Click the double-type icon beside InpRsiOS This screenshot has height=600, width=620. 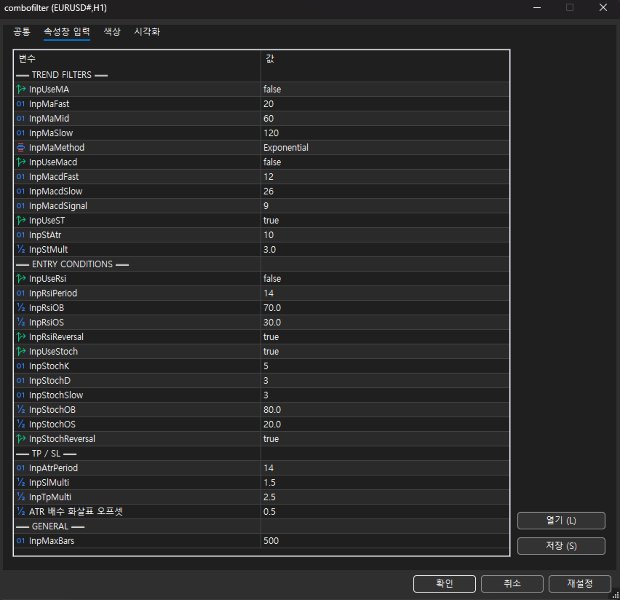coord(21,322)
